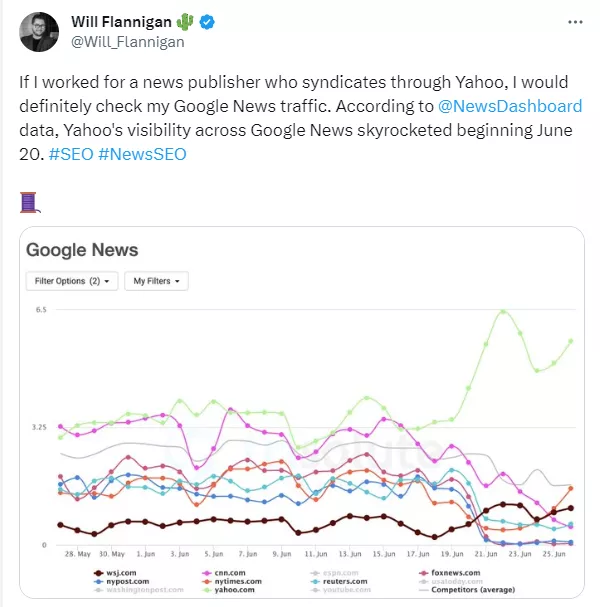Open the @Will_Flannigan handle
Image resolution: width=600 pixels, height=607 pixels.
(128, 42)
